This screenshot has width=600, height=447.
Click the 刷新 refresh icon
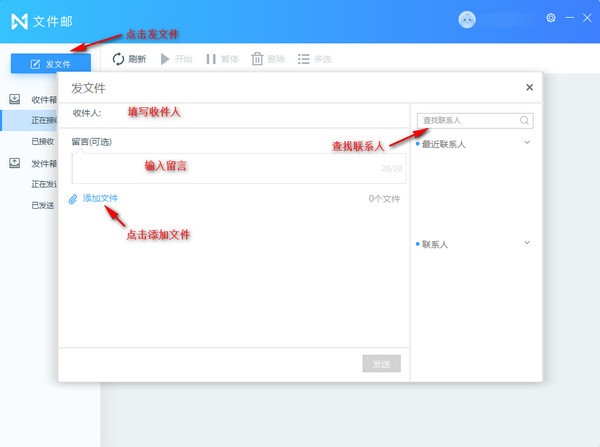point(118,59)
